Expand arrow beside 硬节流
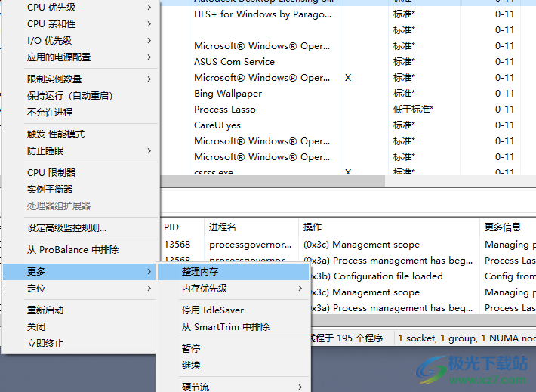Viewport: 536px width, 392px height. [300, 387]
